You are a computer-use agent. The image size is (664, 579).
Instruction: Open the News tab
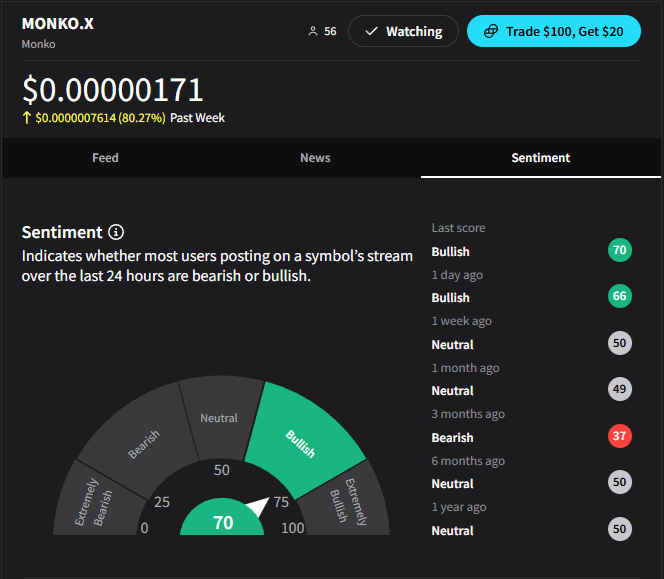tap(315, 158)
